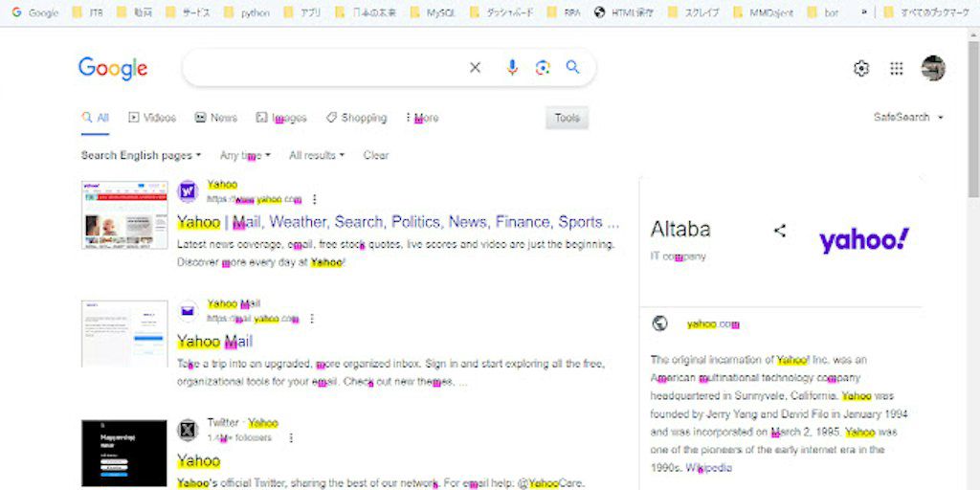This screenshot has width=980, height=490.
Task: Switch to the News tab
Action: 215,118
